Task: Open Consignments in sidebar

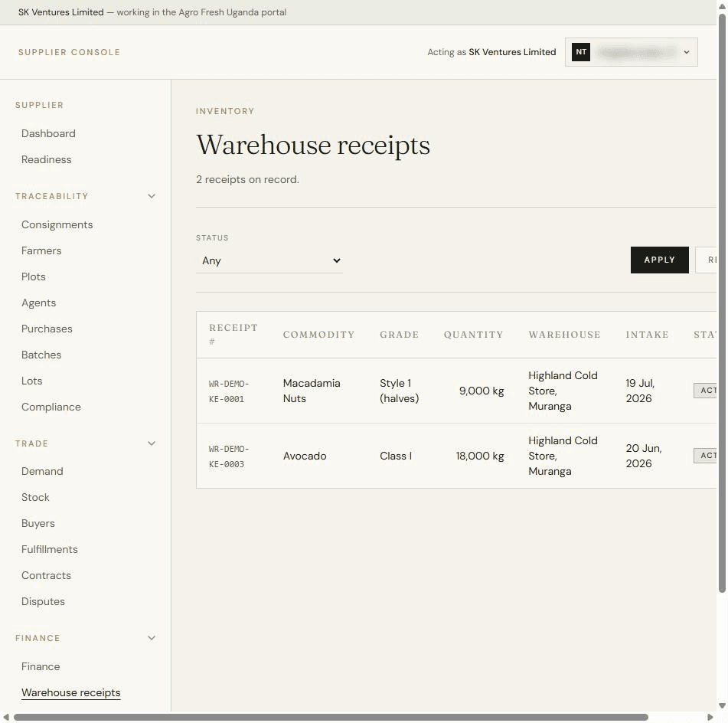Action: [x=57, y=224]
